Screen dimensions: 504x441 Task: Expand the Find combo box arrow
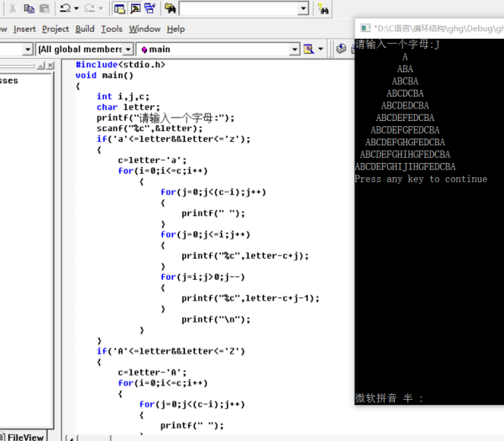tap(302, 8)
